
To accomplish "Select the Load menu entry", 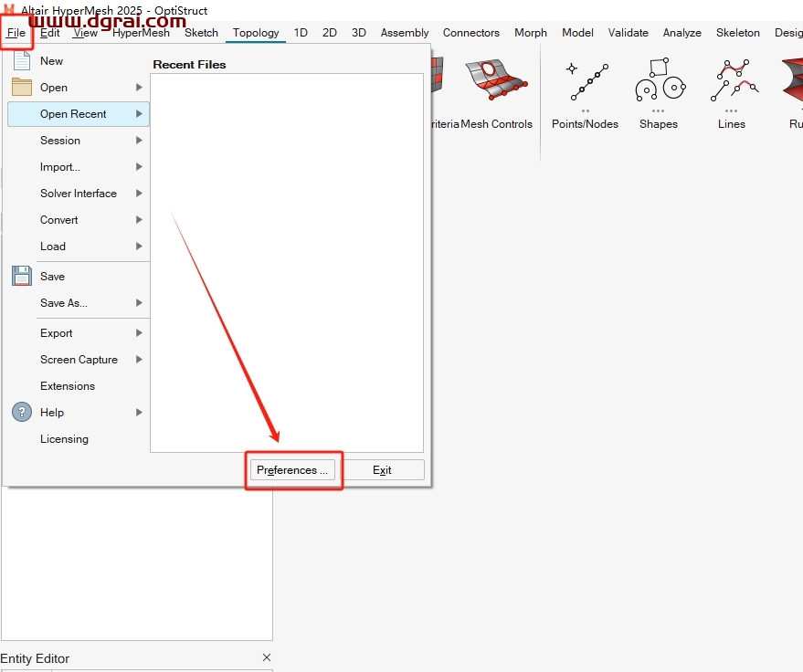I will 79,247.
